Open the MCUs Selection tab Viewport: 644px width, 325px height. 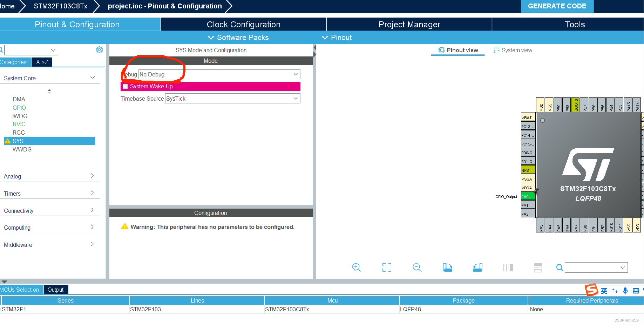click(x=21, y=290)
